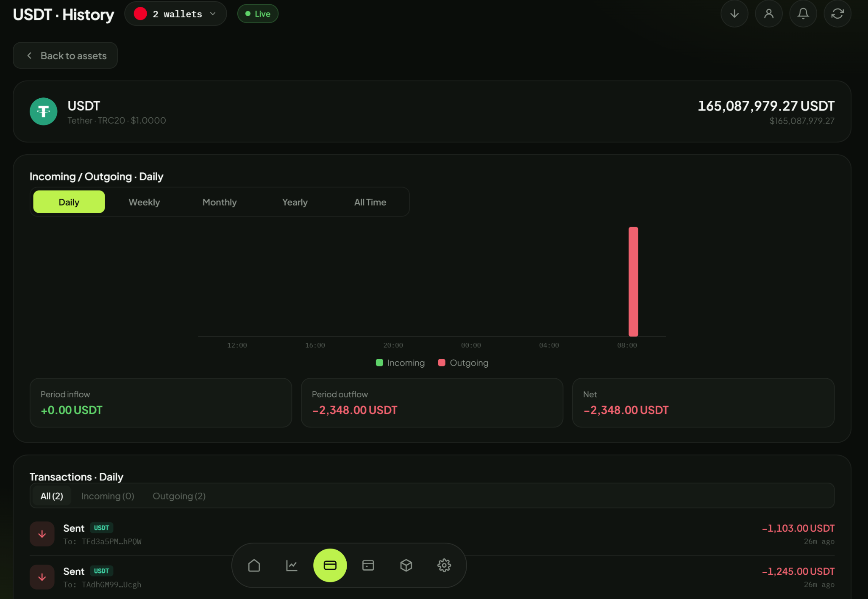The width and height of the screenshot is (868, 599).
Task: Click the 165,087,979.27 USDT balance
Action: coord(766,106)
